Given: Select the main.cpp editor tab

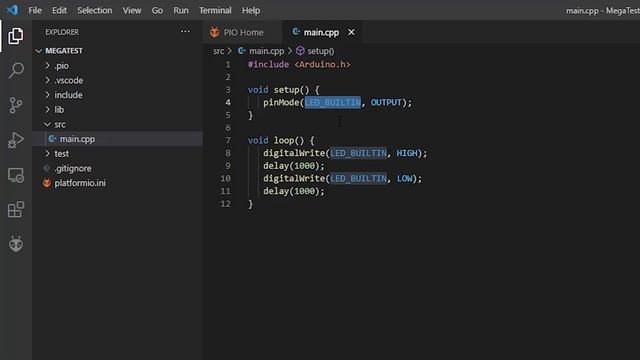Looking at the screenshot, I should pos(322,32).
